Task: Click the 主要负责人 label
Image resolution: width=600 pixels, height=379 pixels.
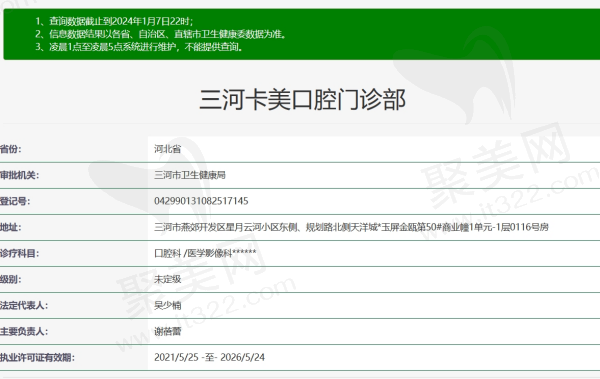Action: 24,331
